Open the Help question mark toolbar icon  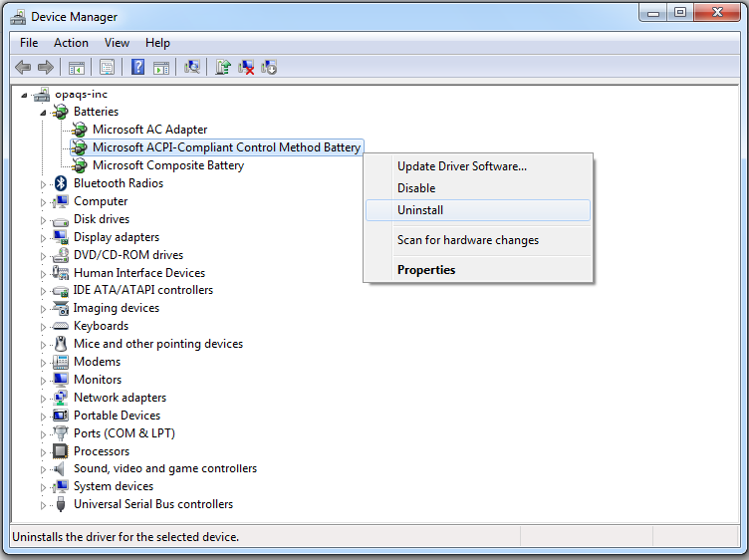tap(137, 67)
